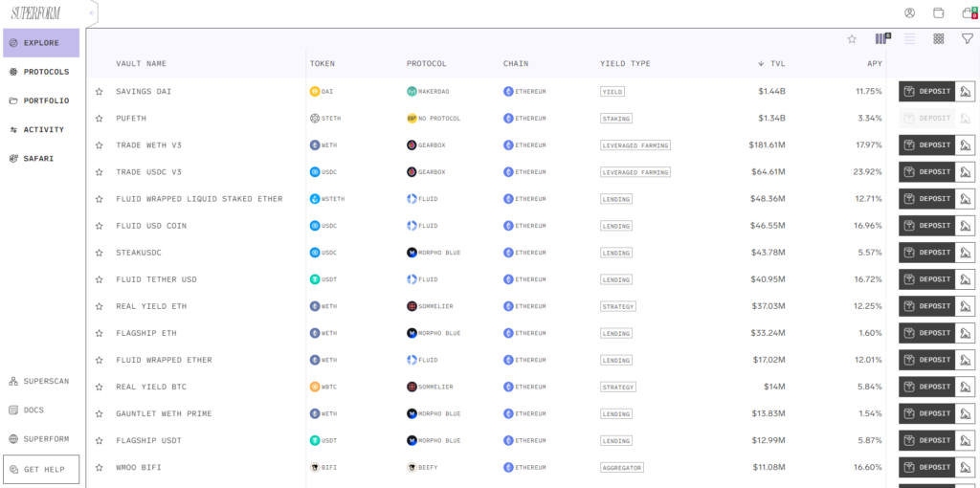Image resolution: width=980 pixels, height=488 pixels.
Task: Click the icon beside Trade USDC V3 Deposit
Action: coord(966,172)
